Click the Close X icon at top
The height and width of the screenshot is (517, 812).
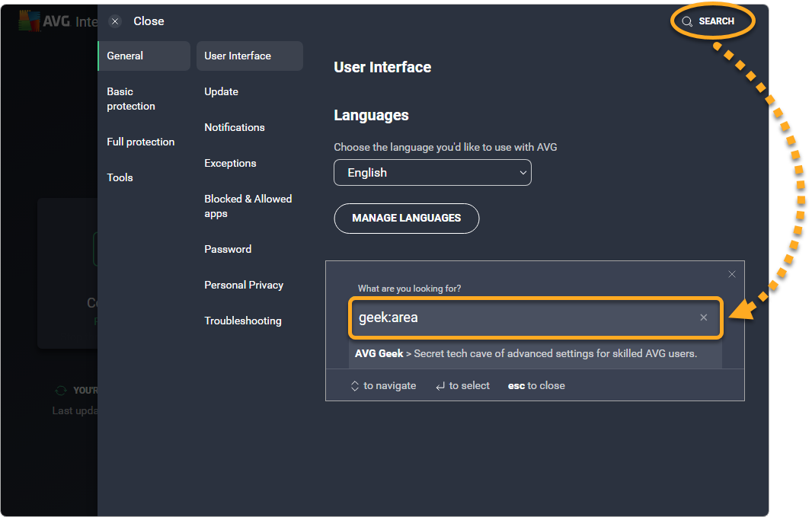tap(115, 21)
